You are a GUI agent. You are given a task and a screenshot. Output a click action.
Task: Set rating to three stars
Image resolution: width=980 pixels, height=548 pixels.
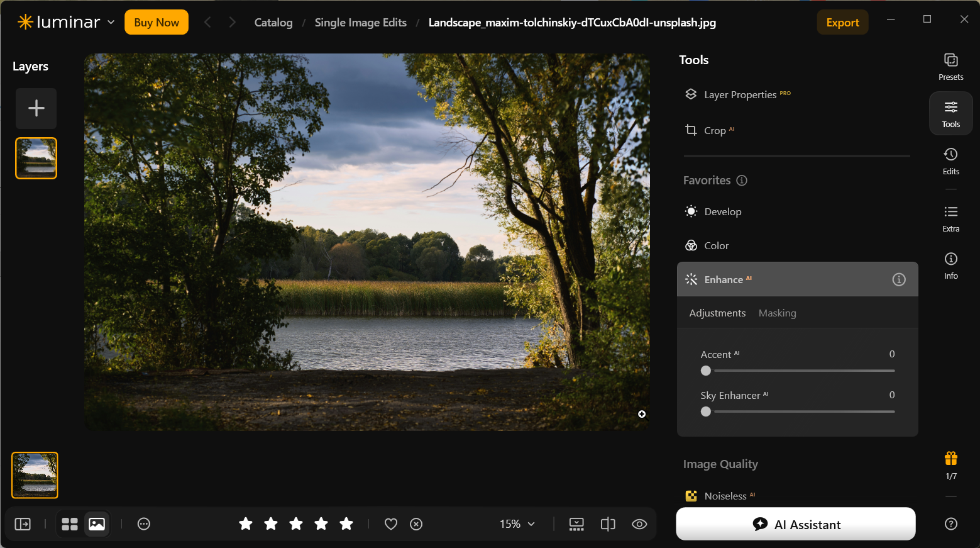coord(296,523)
